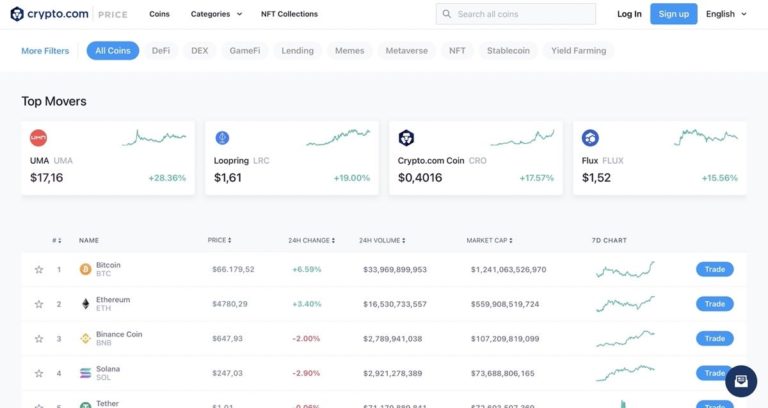
Task: Open the Flux top mover sparkline
Action: tap(706, 138)
